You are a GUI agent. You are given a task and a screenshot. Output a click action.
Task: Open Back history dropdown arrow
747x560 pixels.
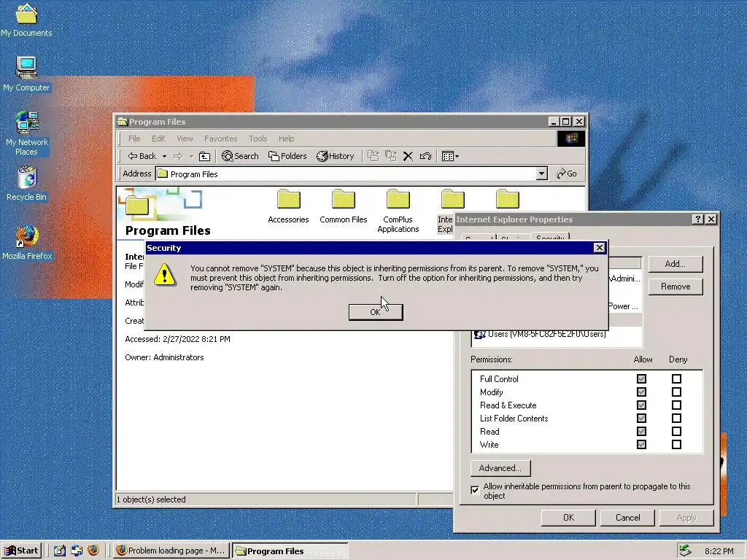click(164, 156)
